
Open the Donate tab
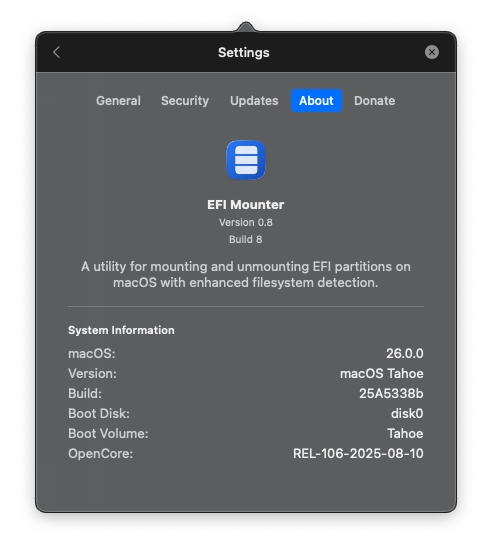tap(374, 101)
